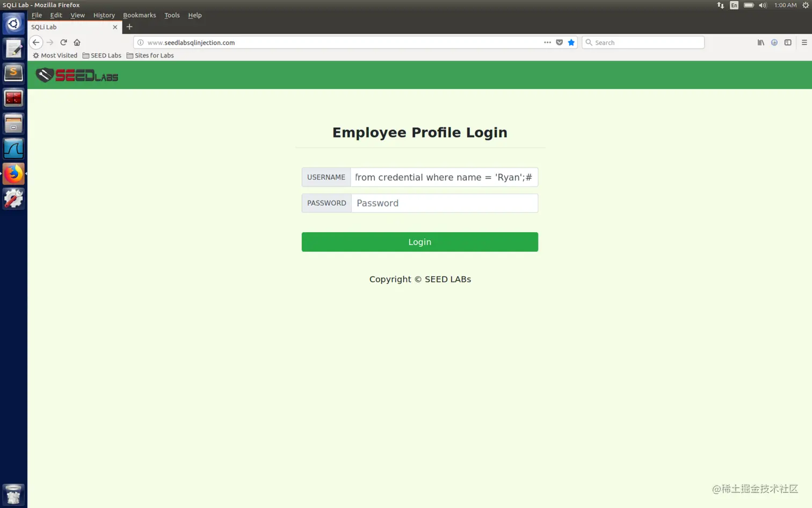812x508 pixels.
Task: Open the File menu
Action: pos(37,15)
